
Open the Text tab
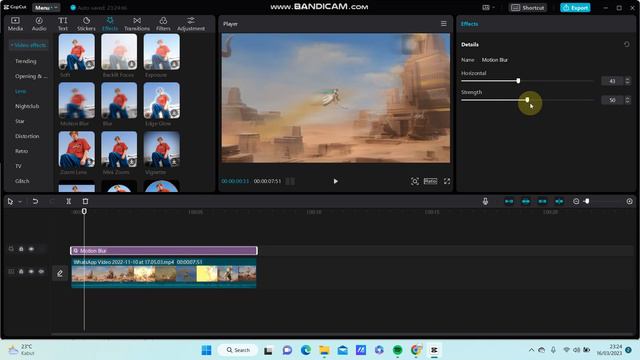(62, 24)
